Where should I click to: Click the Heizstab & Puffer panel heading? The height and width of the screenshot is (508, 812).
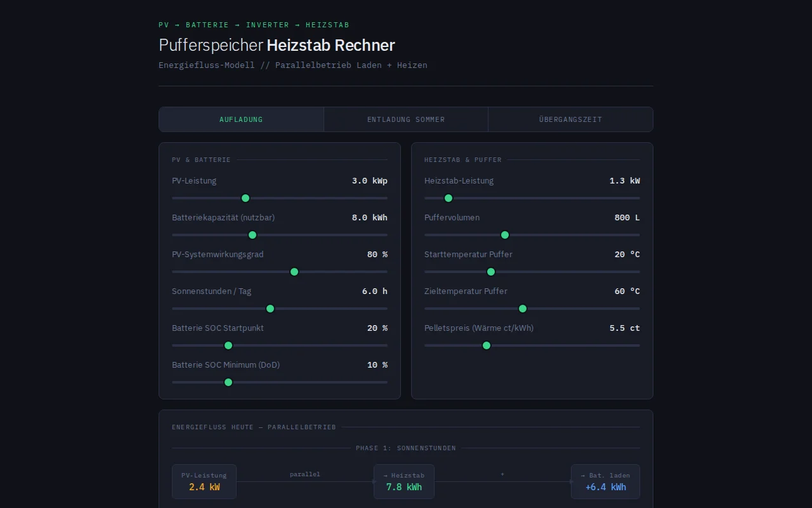[463, 160]
